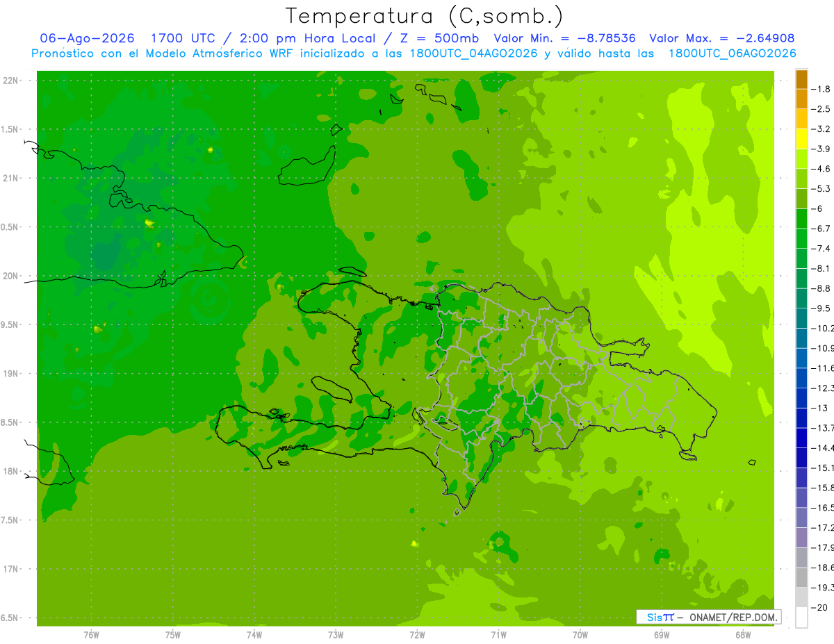Click the '-7.4' color scale label
Image resolution: width=834 pixels, height=644 pixels.
[x=821, y=249]
